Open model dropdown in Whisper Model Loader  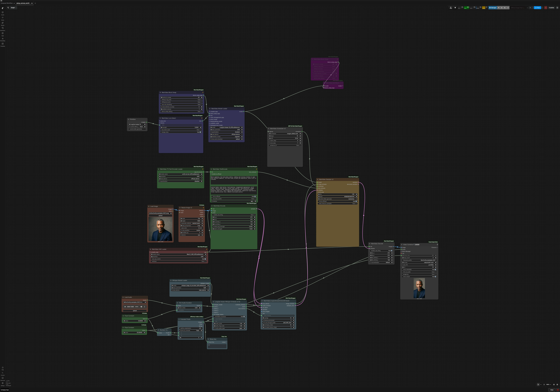pos(190,285)
